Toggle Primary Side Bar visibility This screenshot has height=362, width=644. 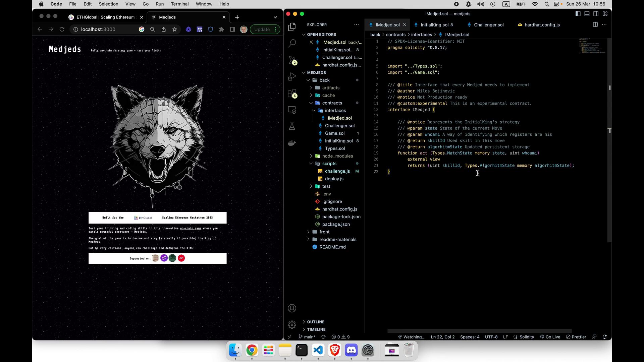pos(578,14)
